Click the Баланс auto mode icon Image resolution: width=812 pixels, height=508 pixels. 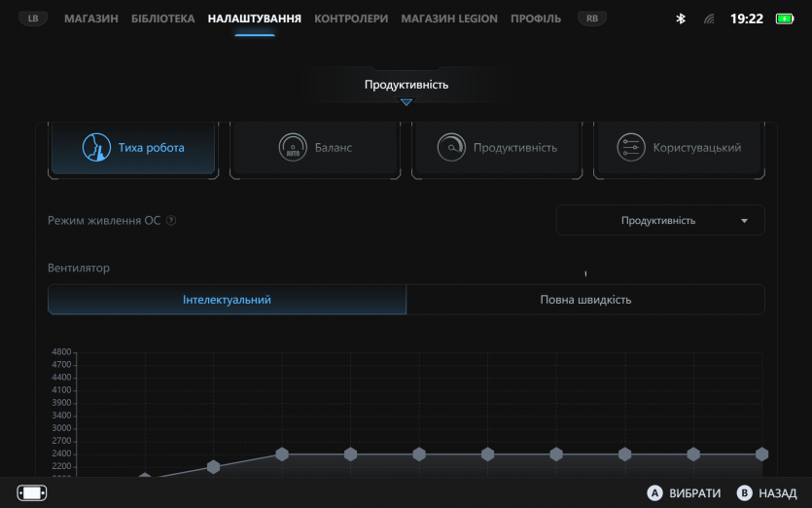(293, 148)
